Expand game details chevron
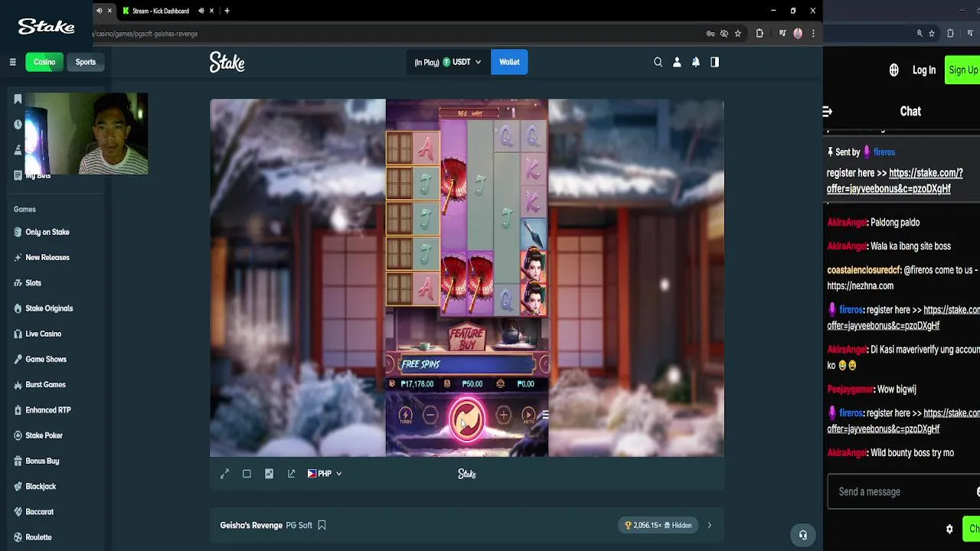980x551 pixels. click(x=709, y=525)
